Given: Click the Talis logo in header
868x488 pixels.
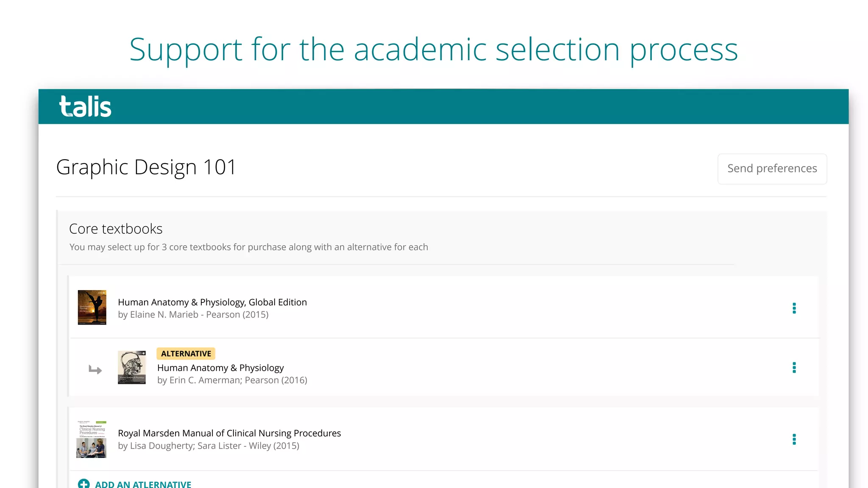Looking at the screenshot, I should [x=85, y=106].
